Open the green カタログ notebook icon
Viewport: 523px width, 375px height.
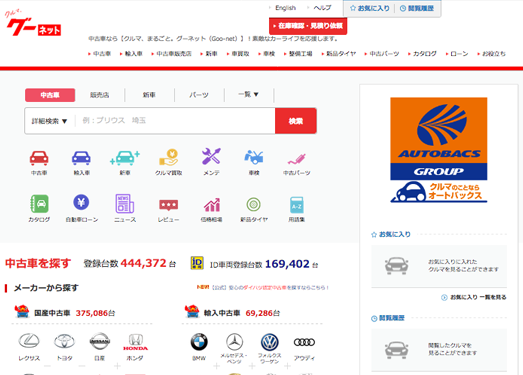coord(39,204)
